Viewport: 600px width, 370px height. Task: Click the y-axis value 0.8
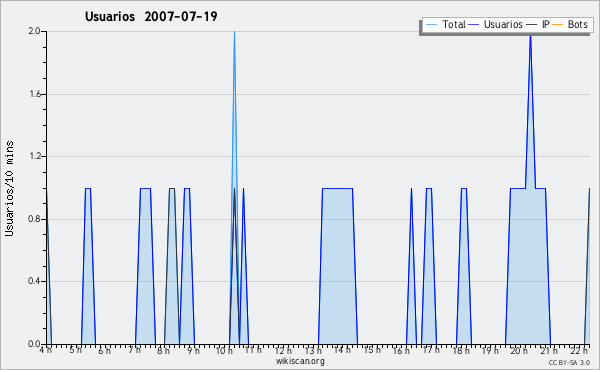34,219
